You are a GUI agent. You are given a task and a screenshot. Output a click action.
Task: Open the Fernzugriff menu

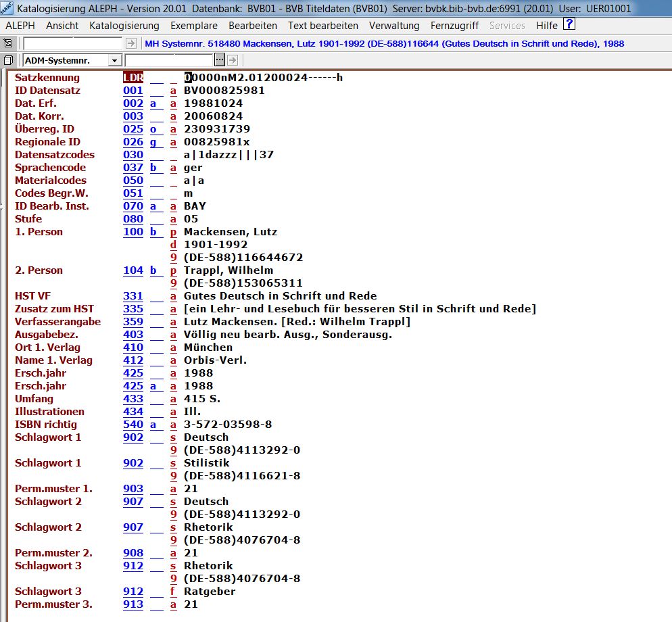point(454,26)
